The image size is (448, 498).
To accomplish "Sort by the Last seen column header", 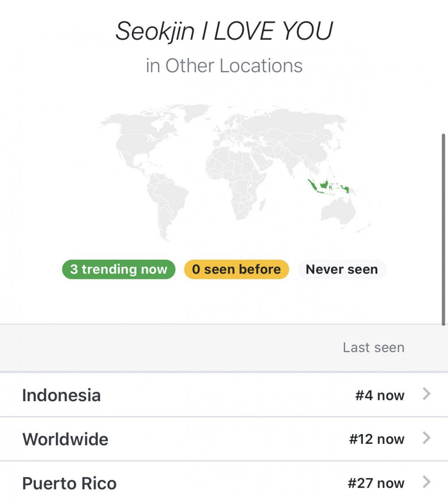I will 374,348.
